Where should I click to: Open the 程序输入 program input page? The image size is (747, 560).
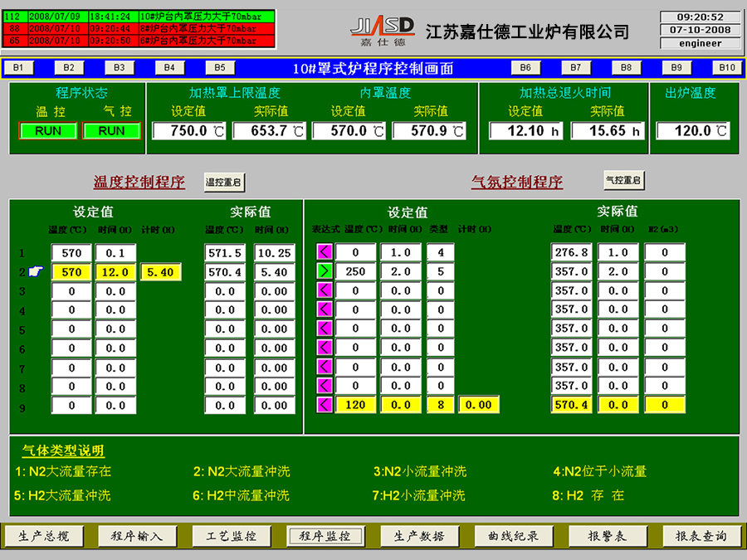coord(137,537)
